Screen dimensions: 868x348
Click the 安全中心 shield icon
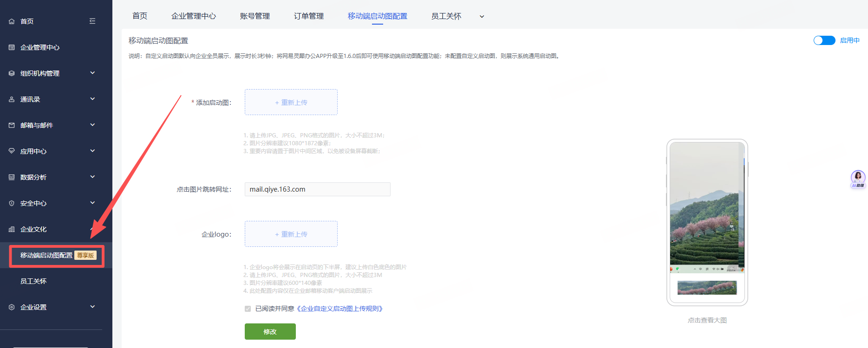[12, 203]
